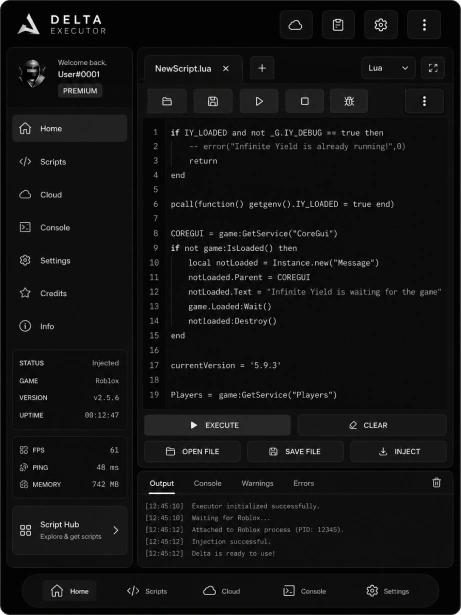This screenshot has height=615, width=461.
Task: Open the Lua language dropdown
Action: 388,68
